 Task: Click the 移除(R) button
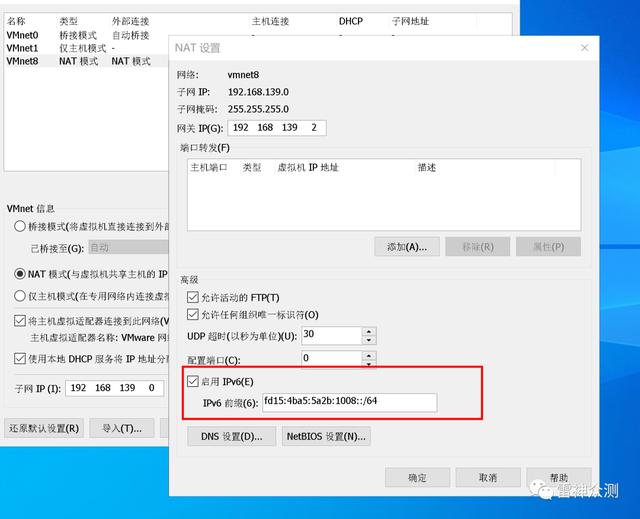click(x=478, y=247)
